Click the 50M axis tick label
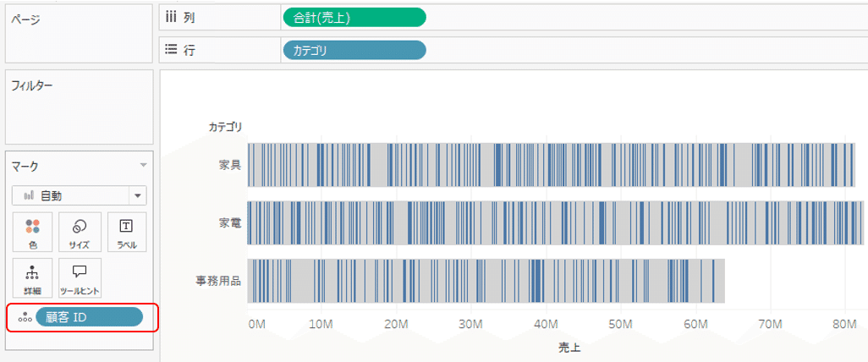This screenshot has width=868, height=362. click(621, 324)
